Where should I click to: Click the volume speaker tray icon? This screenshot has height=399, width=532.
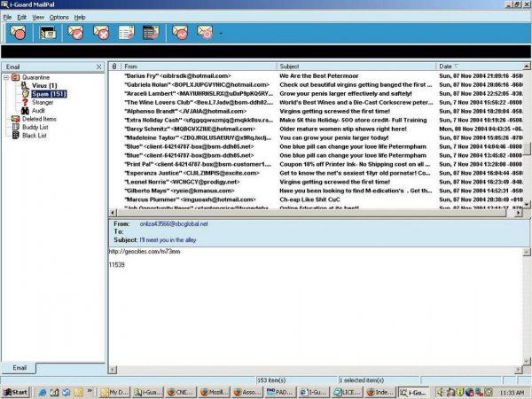tap(441, 393)
